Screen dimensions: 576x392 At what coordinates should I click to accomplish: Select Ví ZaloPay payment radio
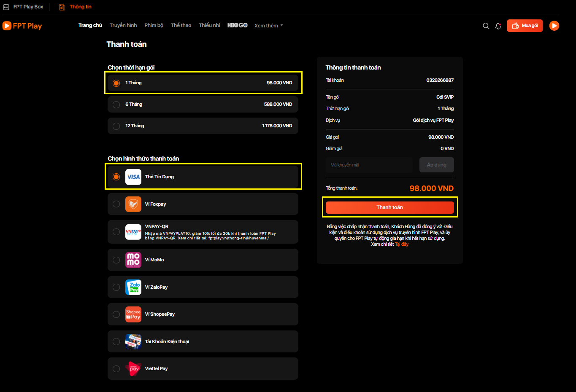(116, 287)
